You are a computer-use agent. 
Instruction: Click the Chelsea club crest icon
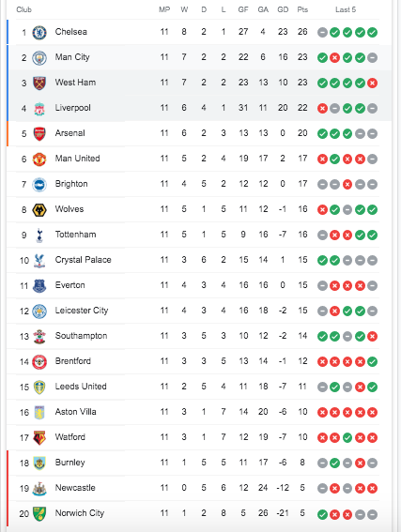(39, 32)
